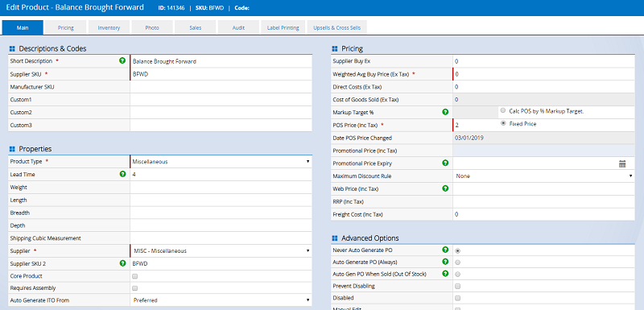Switch to the Main tab
The image size is (644, 310).
click(23, 27)
